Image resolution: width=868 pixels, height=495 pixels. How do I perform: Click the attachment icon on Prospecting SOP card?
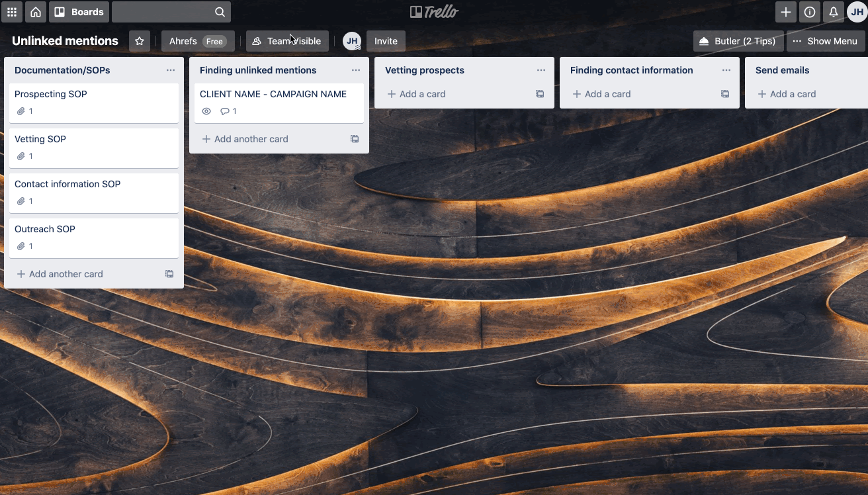(x=21, y=111)
